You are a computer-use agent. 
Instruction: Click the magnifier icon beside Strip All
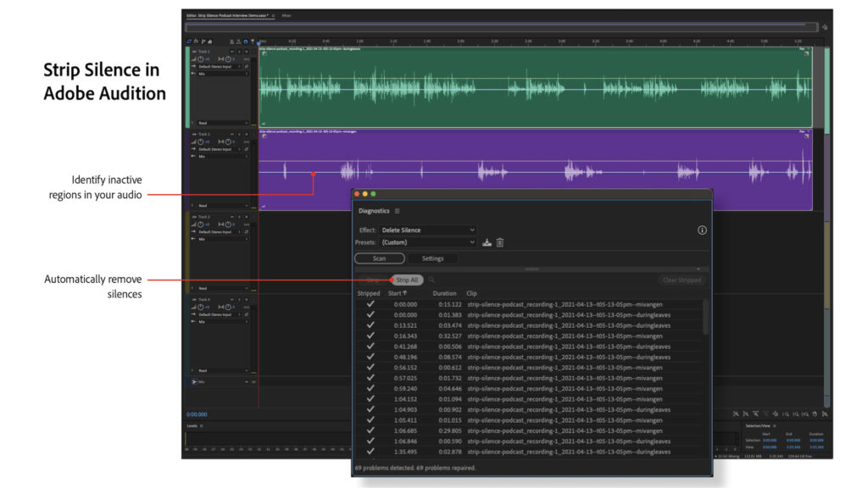(431, 280)
